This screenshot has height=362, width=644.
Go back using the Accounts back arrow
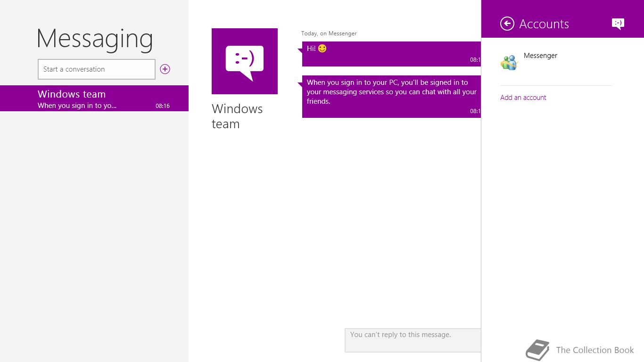(x=507, y=24)
